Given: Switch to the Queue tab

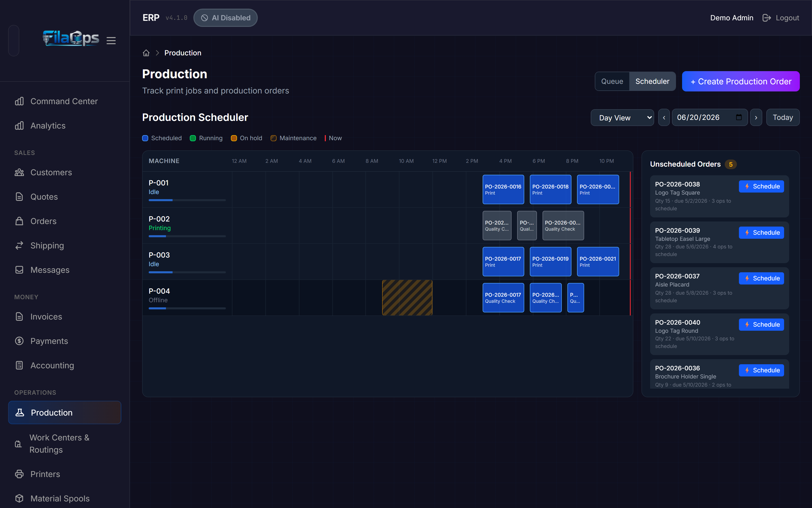Looking at the screenshot, I should tap(612, 81).
